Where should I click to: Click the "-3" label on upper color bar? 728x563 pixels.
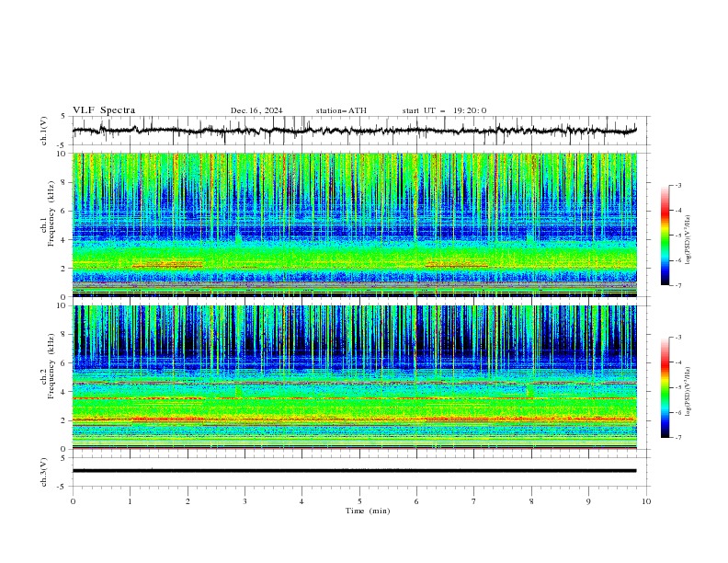point(678,185)
